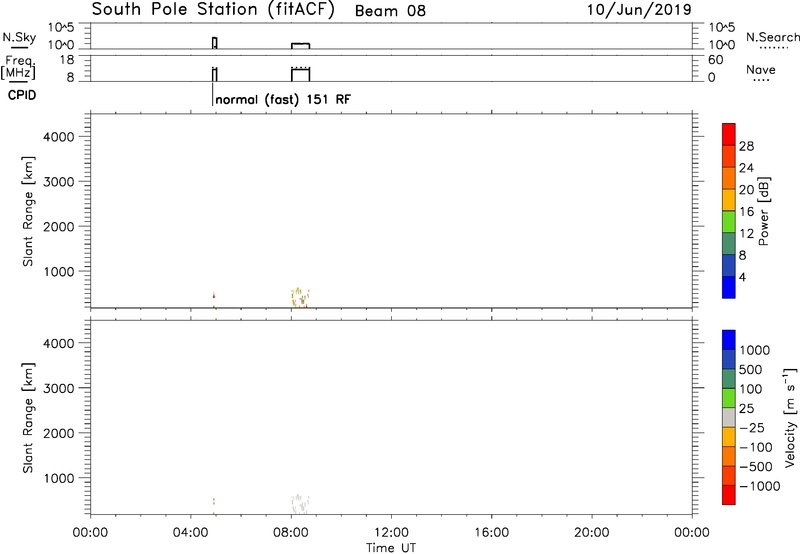Click the "20:00" time axis label
The width and height of the screenshot is (800, 554).
[592, 533]
